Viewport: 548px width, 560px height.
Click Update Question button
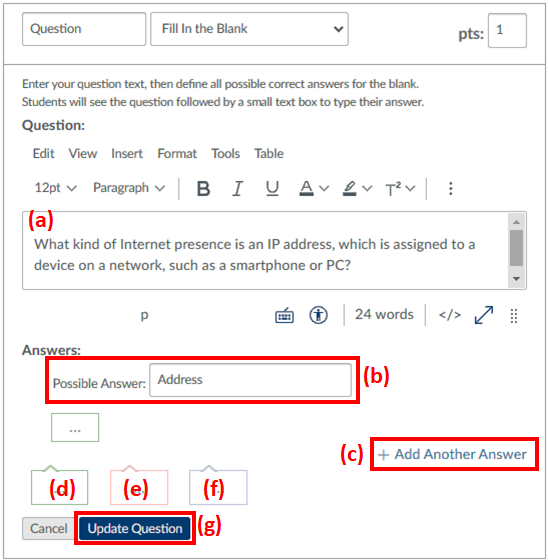coord(135,529)
